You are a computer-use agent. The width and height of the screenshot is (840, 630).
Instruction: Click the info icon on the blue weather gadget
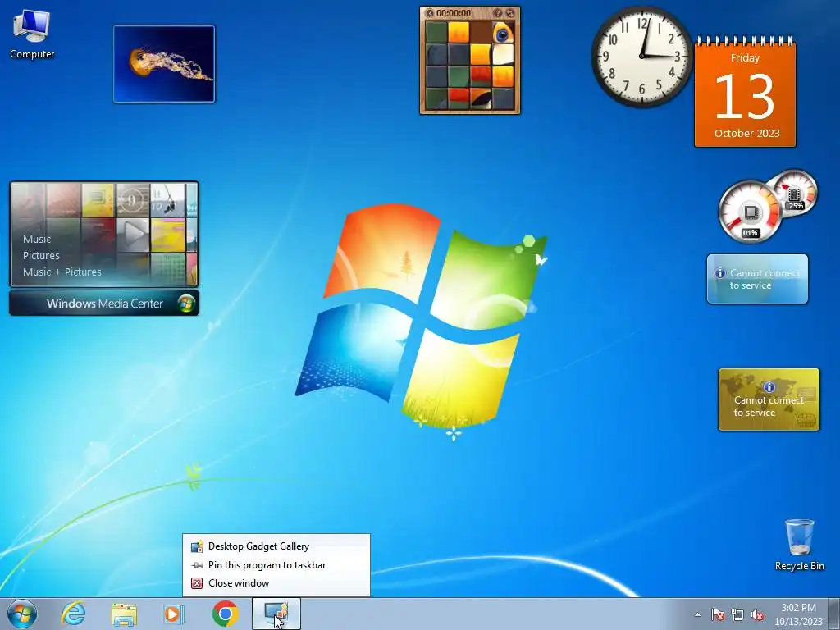point(720,273)
